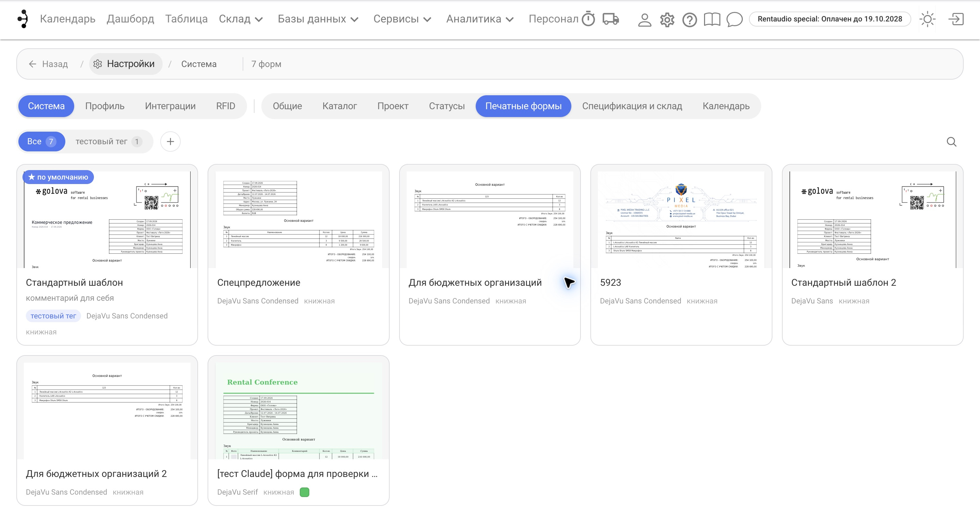This screenshot has width=980, height=513.
Task: Add a new tag with plus button
Action: click(x=170, y=142)
